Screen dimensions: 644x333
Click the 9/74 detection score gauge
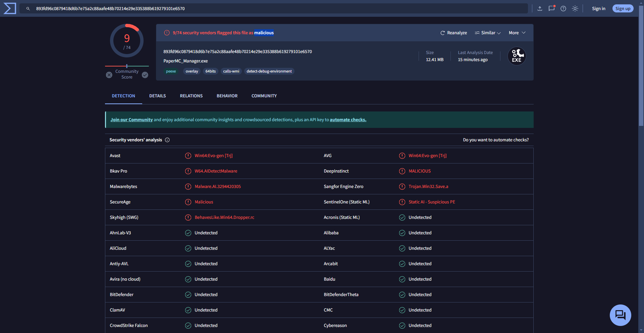[127, 41]
